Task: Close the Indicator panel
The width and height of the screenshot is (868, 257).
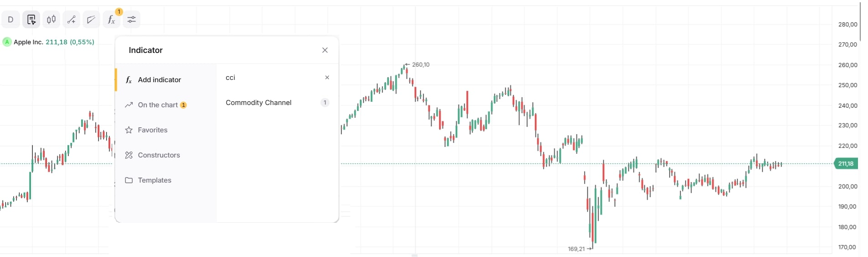Action: 325,50
